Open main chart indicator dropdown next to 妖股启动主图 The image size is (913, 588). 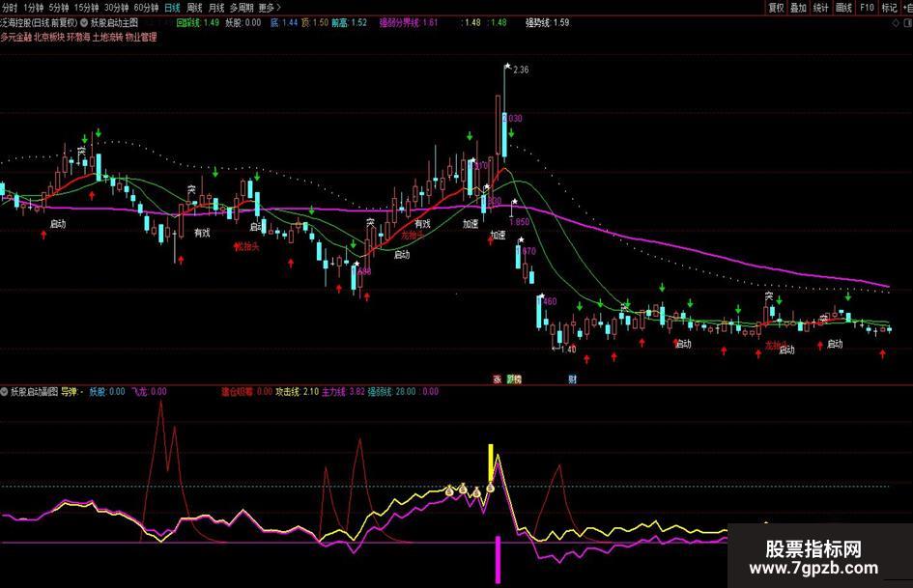tap(84, 23)
